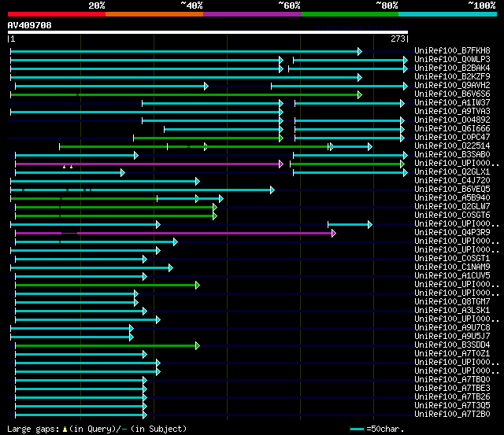Select the UniRef100_Q6I666 label
504x435 pixels.
click(452, 129)
